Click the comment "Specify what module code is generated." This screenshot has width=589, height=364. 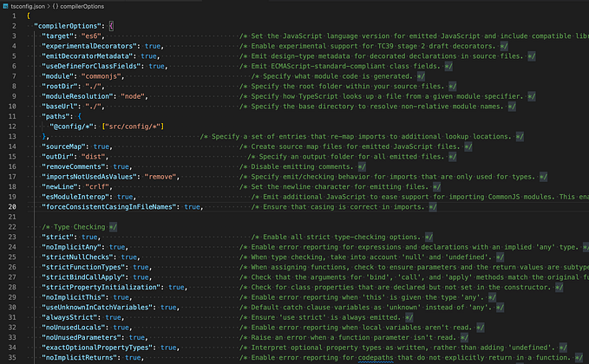click(337, 76)
